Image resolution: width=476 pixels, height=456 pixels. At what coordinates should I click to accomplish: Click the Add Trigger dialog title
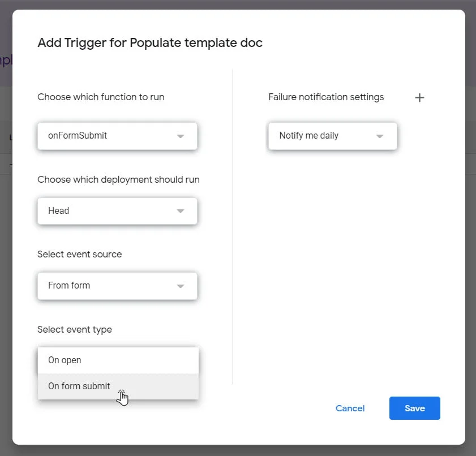pyautogui.click(x=150, y=43)
